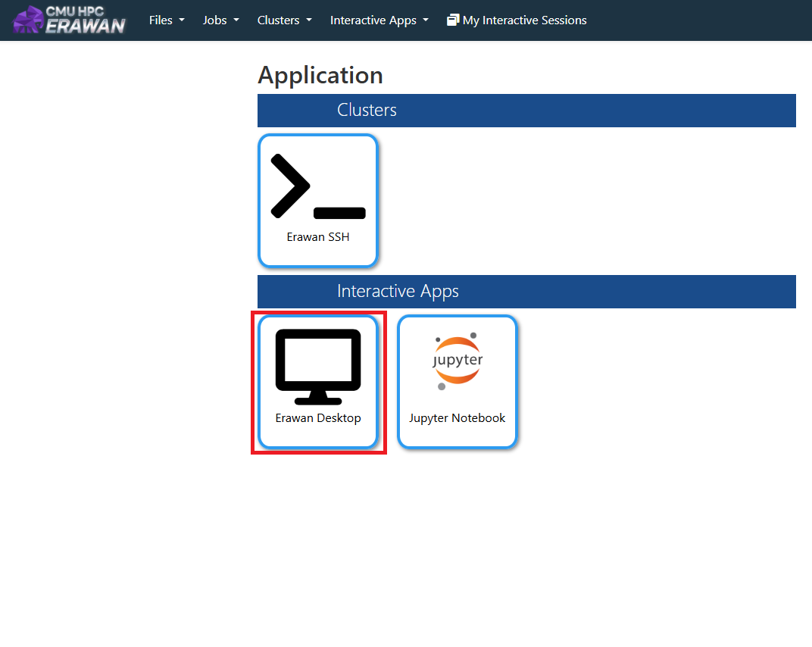Viewport: 812px width, 647px height.
Task: Click the blue Clusters section header
Action: tap(526, 111)
